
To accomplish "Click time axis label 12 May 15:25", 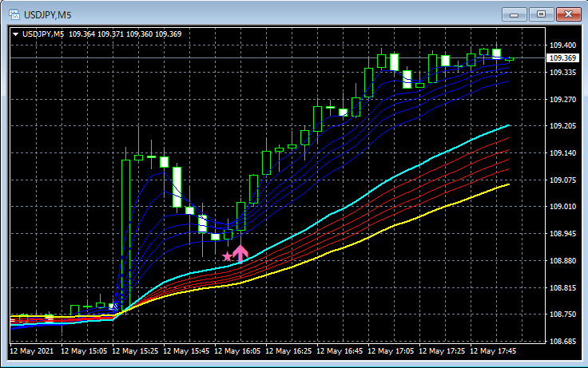I will tap(135, 351).
